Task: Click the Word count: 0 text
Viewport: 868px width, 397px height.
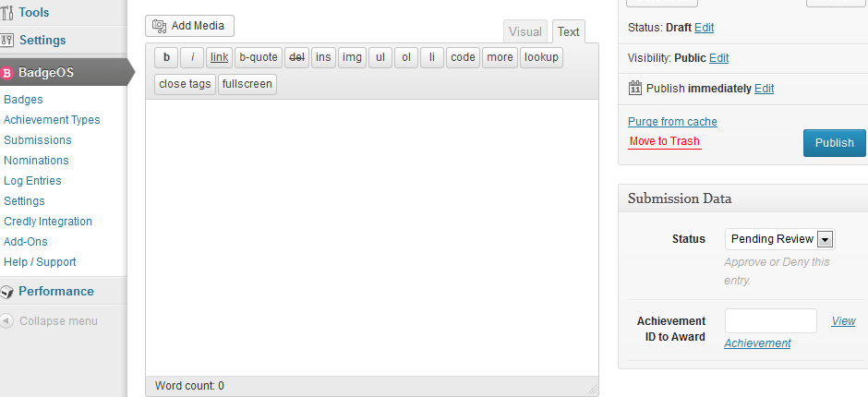Action: (189, 386)
